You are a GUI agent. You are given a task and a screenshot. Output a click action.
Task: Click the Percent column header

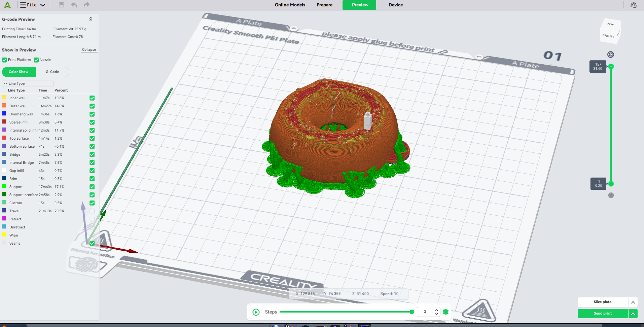[61, 90]
